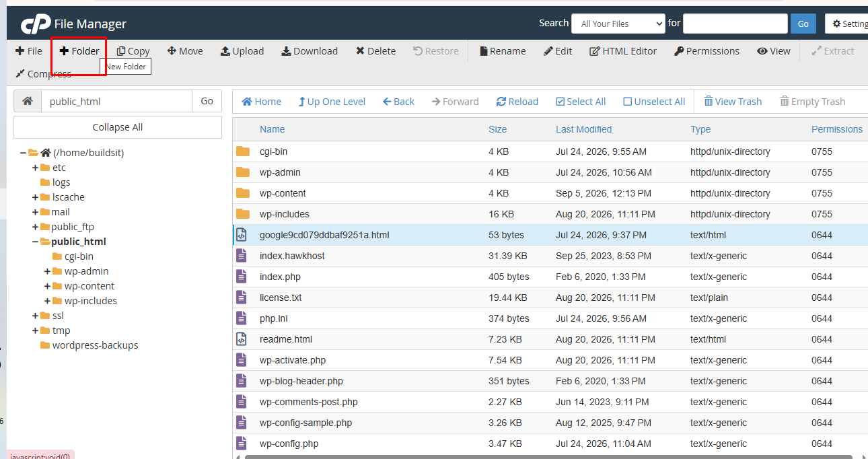Image resolution: width=868 pixels, height=459 pixels.
Task: Create a new file with the File button
Action: tap(29, 51)
